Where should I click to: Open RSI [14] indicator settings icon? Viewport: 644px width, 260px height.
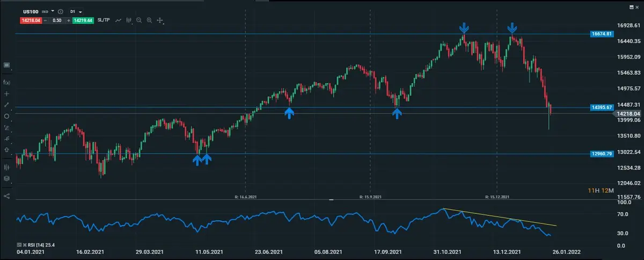tap(20, 245)
